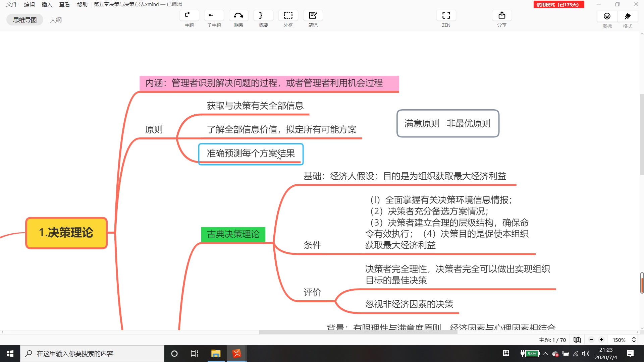Open the 编辑 menu

tap(29, 4)
